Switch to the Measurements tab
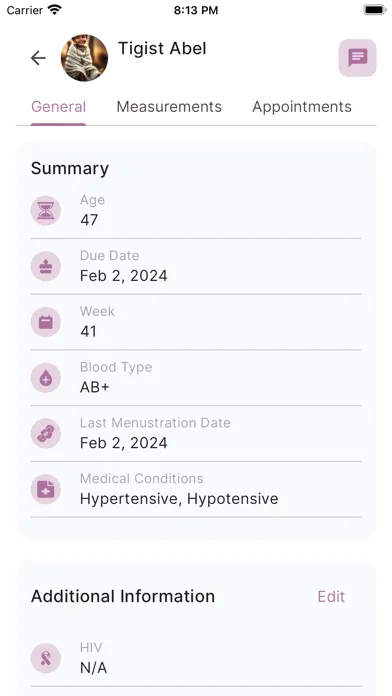 (169, 107)
